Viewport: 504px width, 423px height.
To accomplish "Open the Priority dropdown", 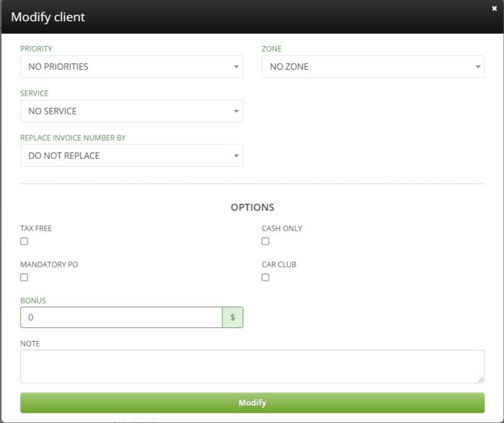I will point(132,67).
